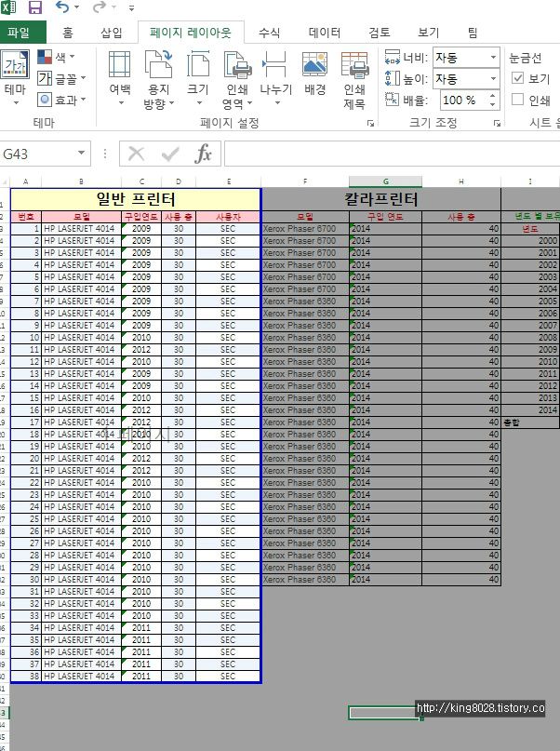Toggle the 눈금선 보기 checkbox
The height and width of the screenshot is (751, 560).
pyautogui.click(x=517, y=77)
